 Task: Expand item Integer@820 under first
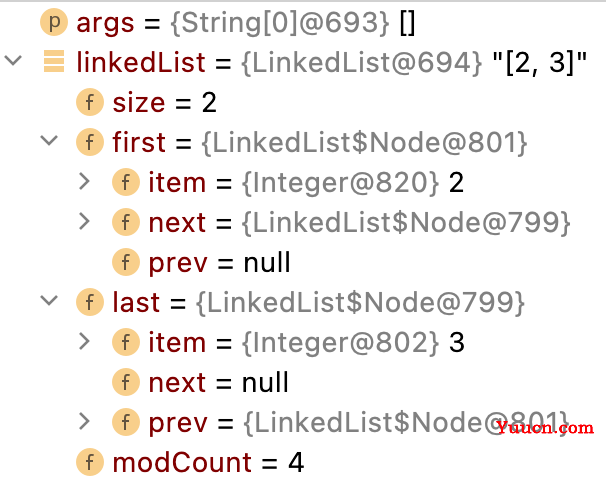click(x=84, y=181)
